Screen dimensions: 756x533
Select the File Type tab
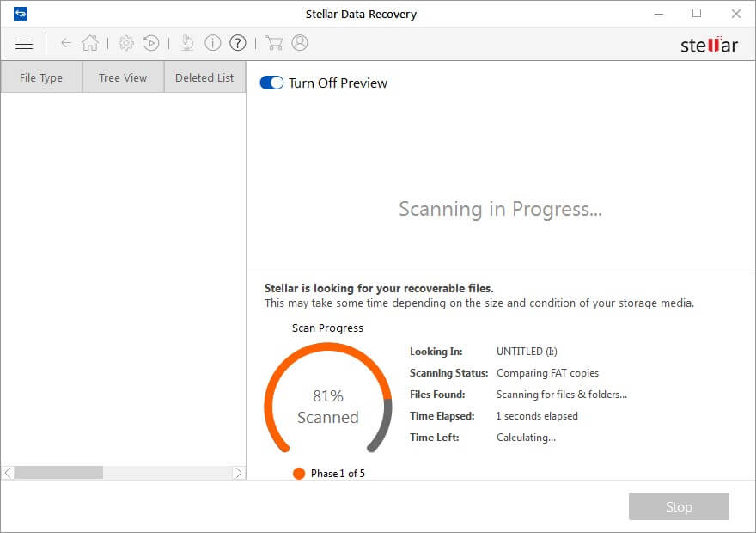coord(40,77)
